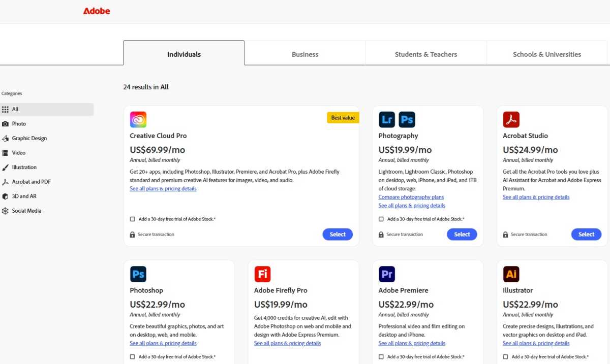Check the Adobe Stock trial for Photography plan

(x=381, y=219)
